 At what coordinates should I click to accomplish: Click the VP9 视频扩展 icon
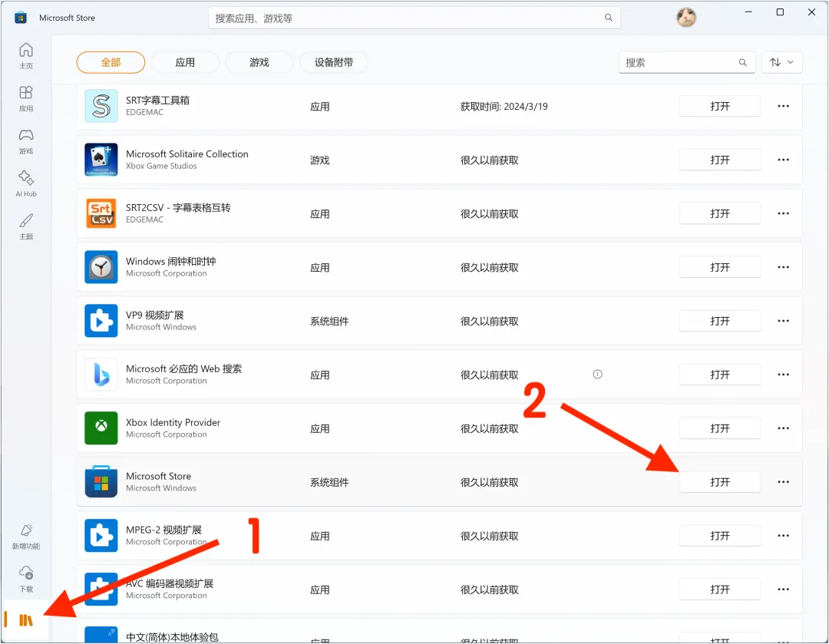tap(101, 321)
